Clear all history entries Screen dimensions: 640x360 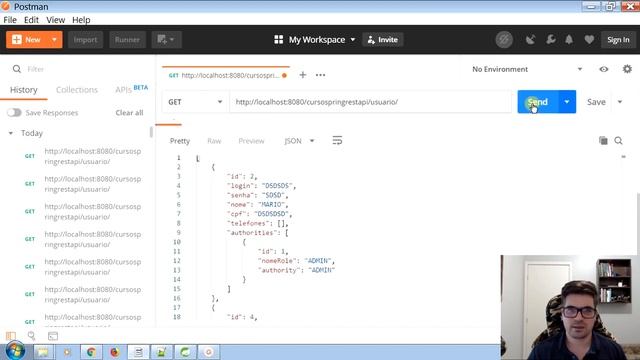click(129, 113)
